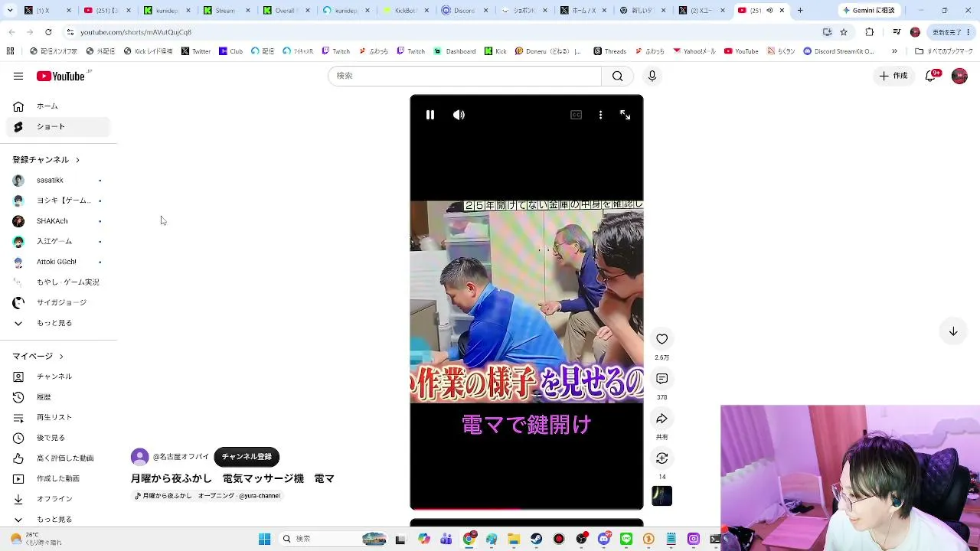Open オフライン downloads
This screenshot has height=551, width=980.
pyautogui.click(x=58, y=499)
